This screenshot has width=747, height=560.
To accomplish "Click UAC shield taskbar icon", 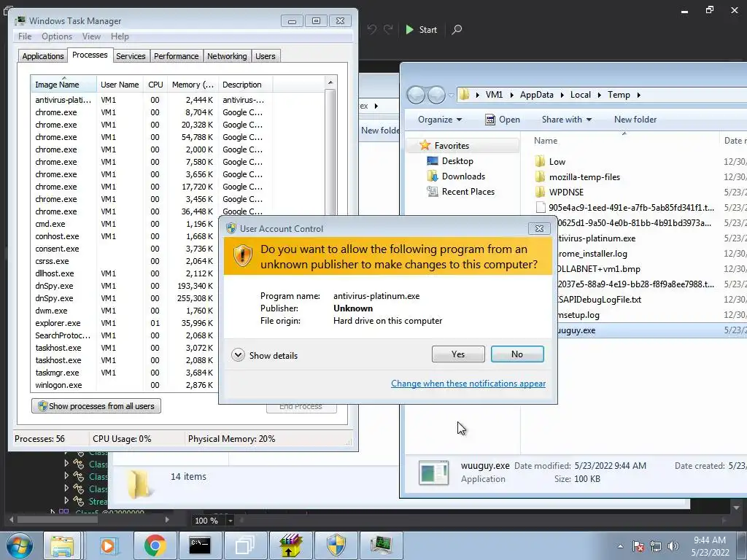I will (336, 545).
